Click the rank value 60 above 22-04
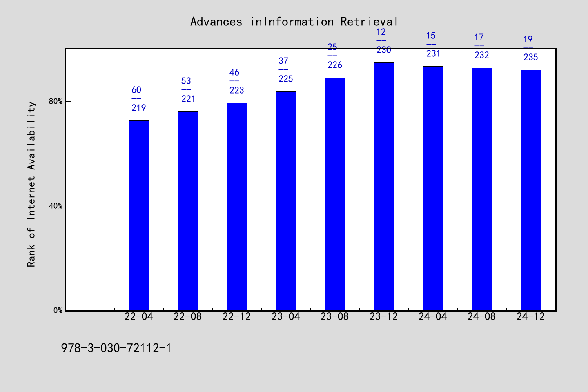This screenshot has height=392, width=588. point(136,90)
